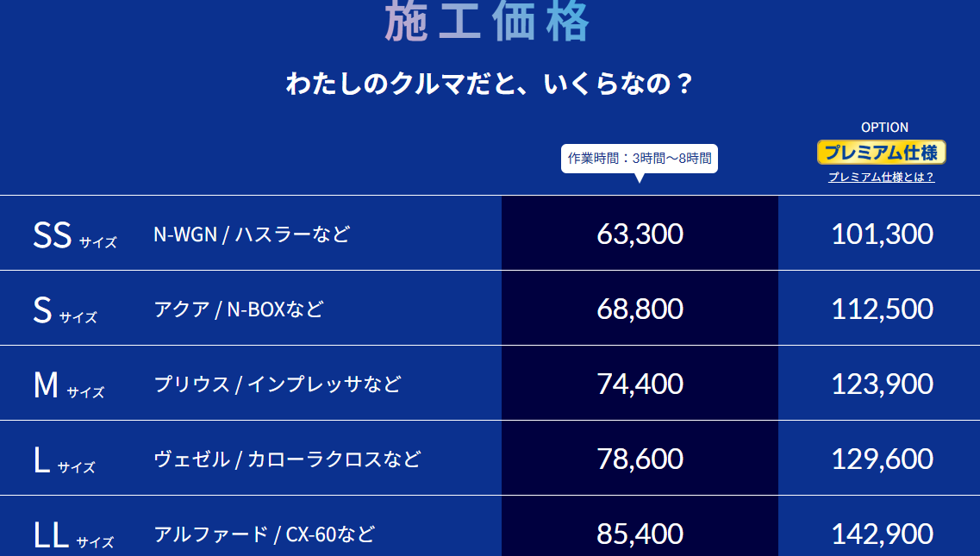This screenshot has height=556, width=980.
Task: Click the LL premium price 142,900
Action: (x=882, y=534)
